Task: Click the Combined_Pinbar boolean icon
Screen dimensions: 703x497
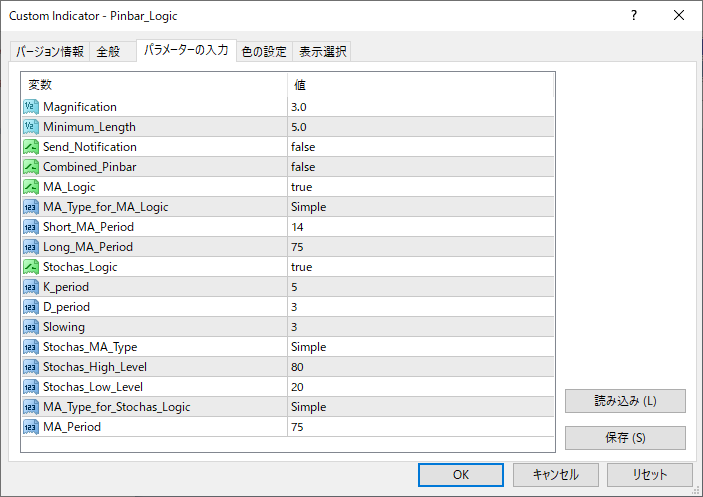Action: coord(30,167)
